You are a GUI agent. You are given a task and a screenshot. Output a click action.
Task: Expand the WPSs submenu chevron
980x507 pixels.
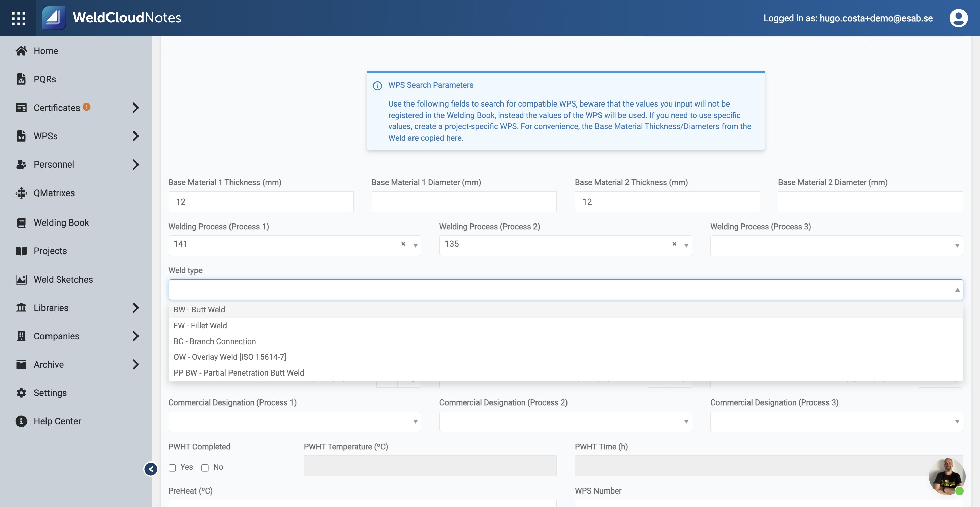(x=135, y=136)
